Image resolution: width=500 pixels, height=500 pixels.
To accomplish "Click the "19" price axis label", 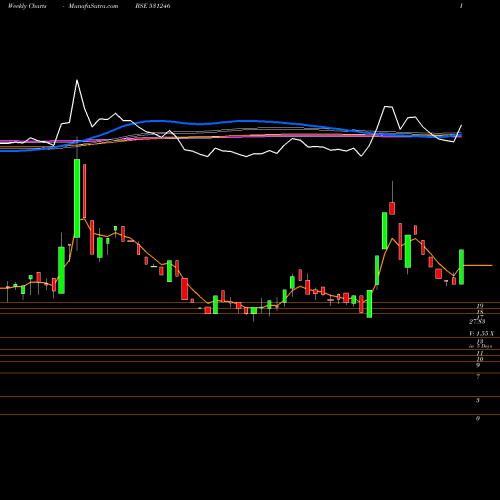I will (x=480, y=306).
